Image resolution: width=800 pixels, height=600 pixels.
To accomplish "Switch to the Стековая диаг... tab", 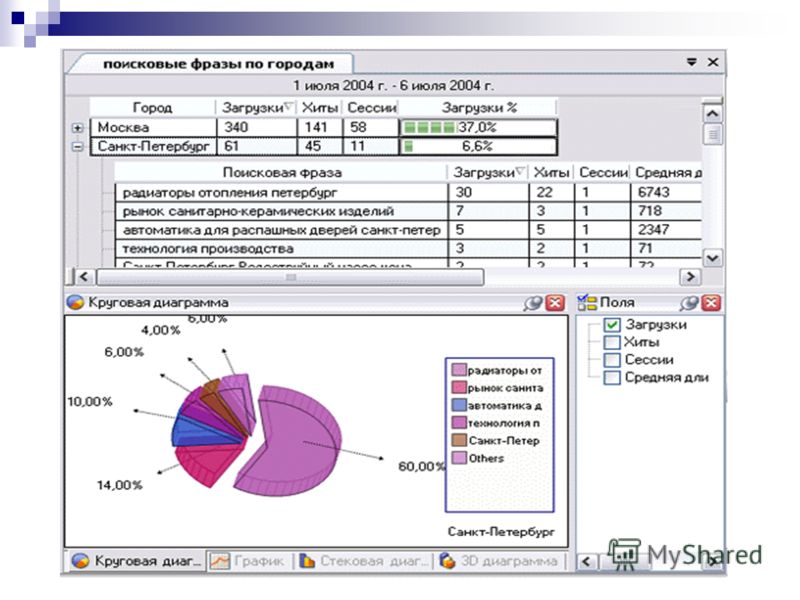I will tap(365, 561).
